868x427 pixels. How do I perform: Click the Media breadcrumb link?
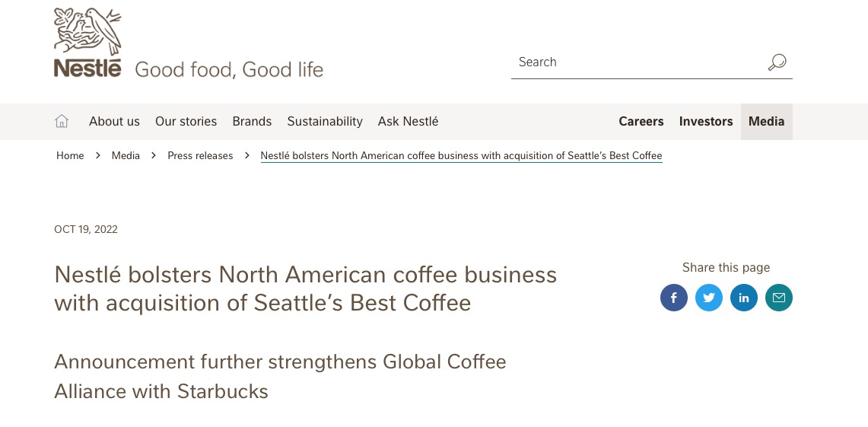coord(126,155)
